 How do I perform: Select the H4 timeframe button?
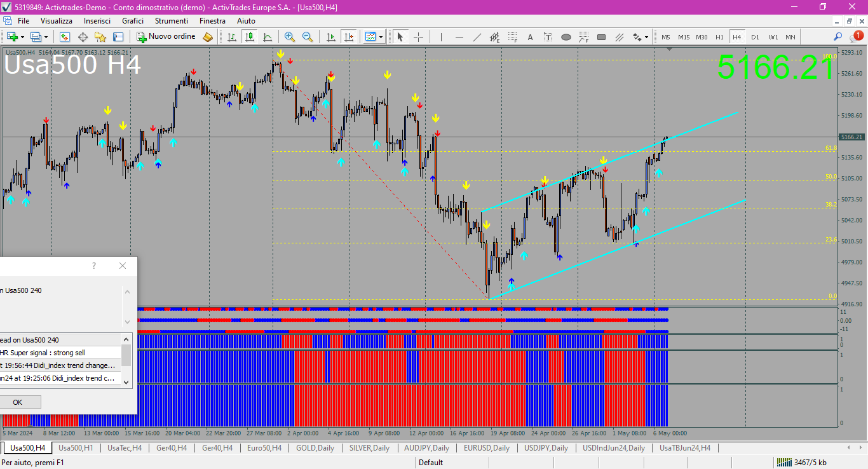point(737,37)
